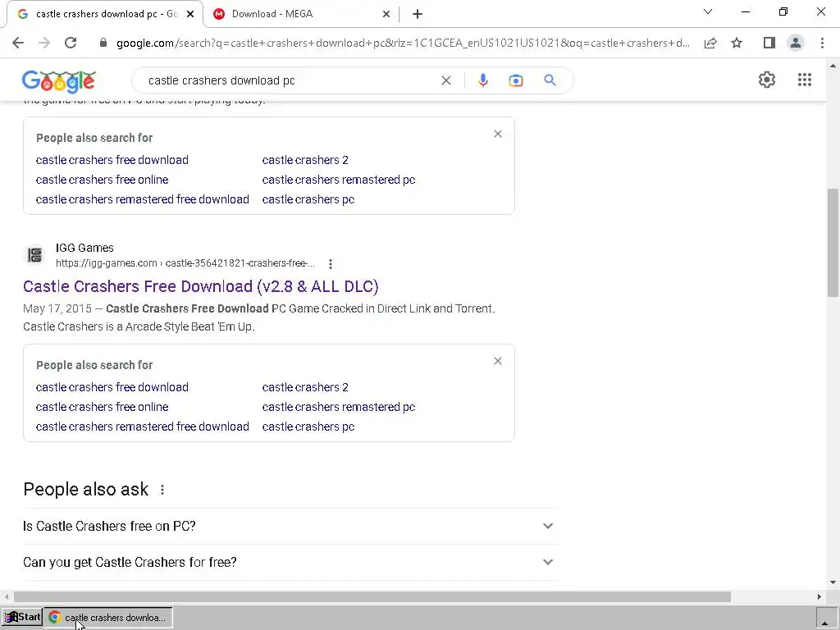Open Castle Crashers Free Download (v2.8 & ALL DLC) result

pos(201,286)
